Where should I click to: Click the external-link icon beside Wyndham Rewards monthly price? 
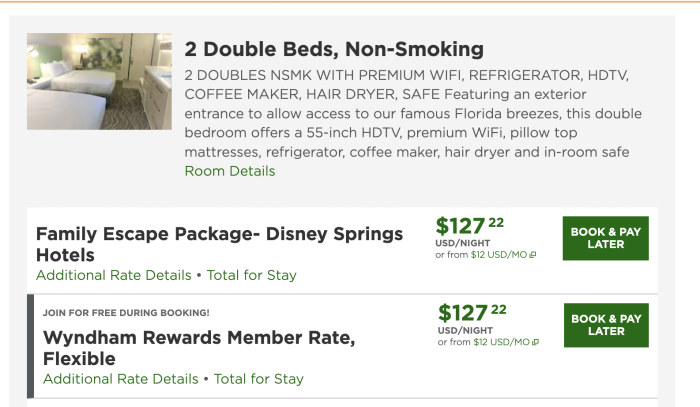click(535, 343)
